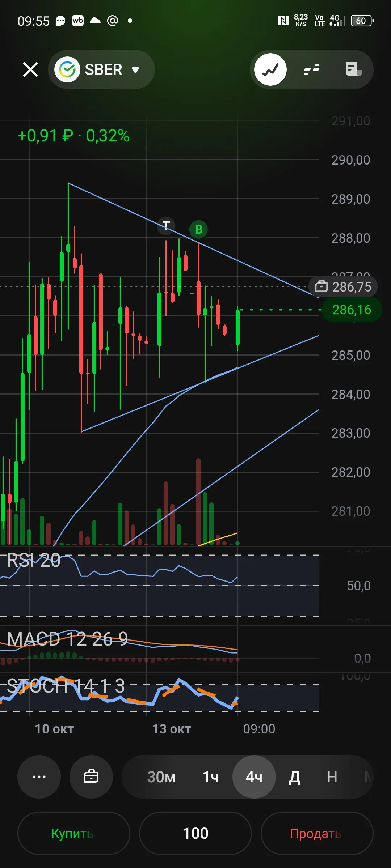Tap the Sber logo icon
The height and width of the screenshot is (868, 391).
(67, 69)
